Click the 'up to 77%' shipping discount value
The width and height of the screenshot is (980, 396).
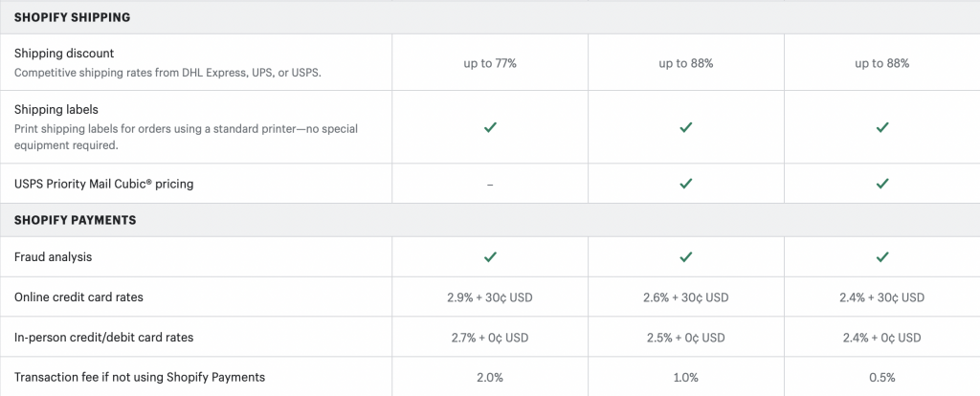click(490, 64)
